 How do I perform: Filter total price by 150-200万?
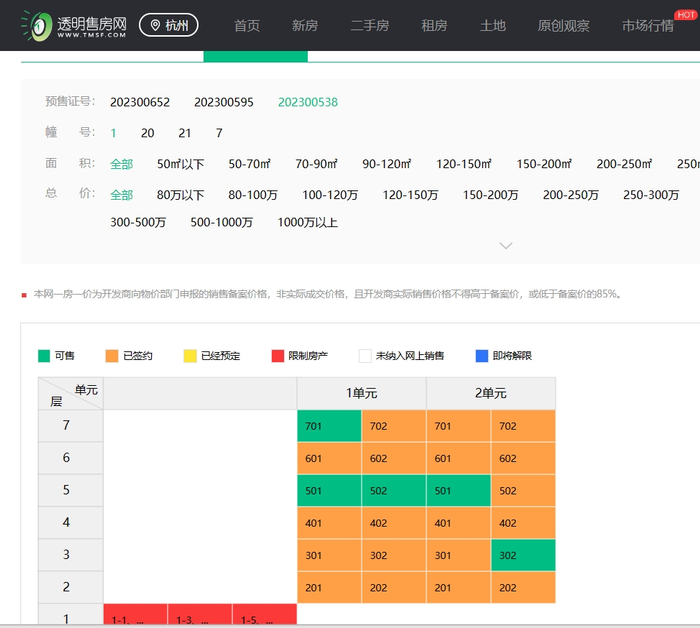point(491,195)
